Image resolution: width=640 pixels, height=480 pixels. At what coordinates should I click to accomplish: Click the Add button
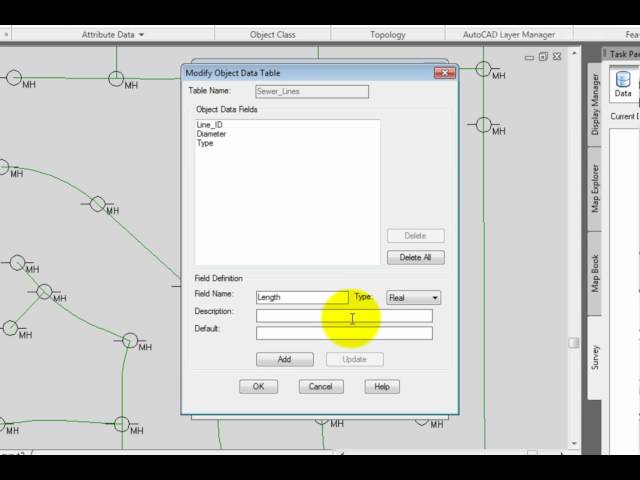tap(285, 359)
